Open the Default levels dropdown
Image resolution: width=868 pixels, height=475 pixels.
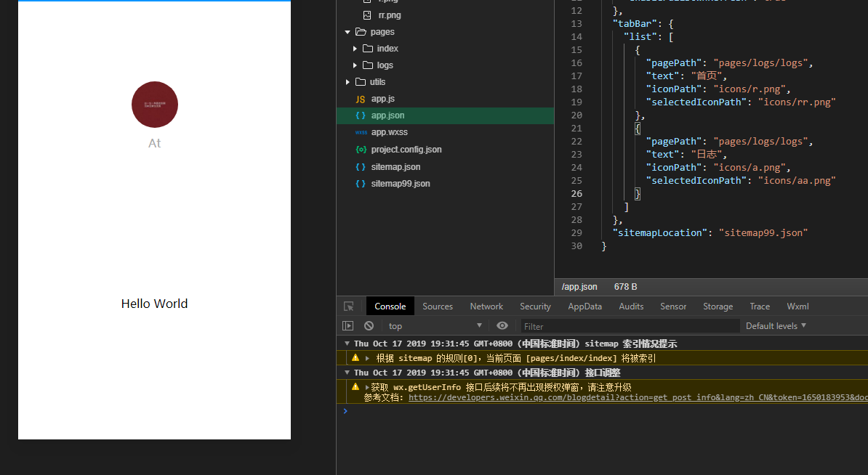point(776,326)
